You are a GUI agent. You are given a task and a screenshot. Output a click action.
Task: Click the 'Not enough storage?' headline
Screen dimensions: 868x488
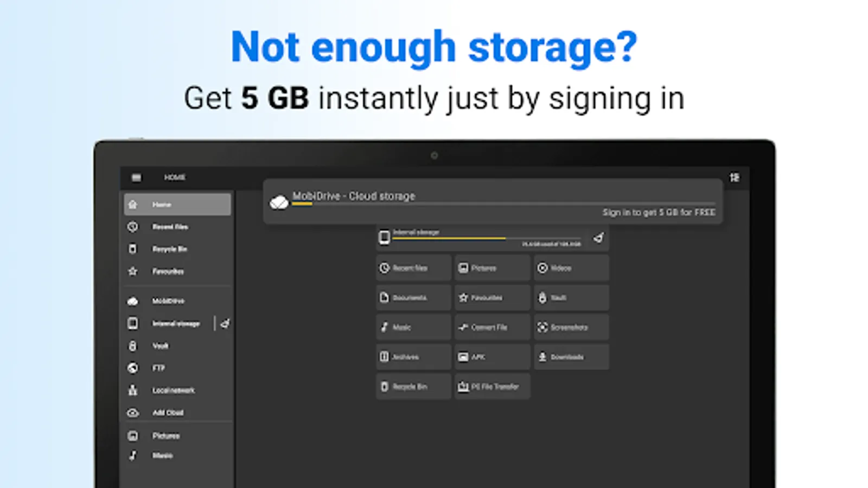coord(434,48)
